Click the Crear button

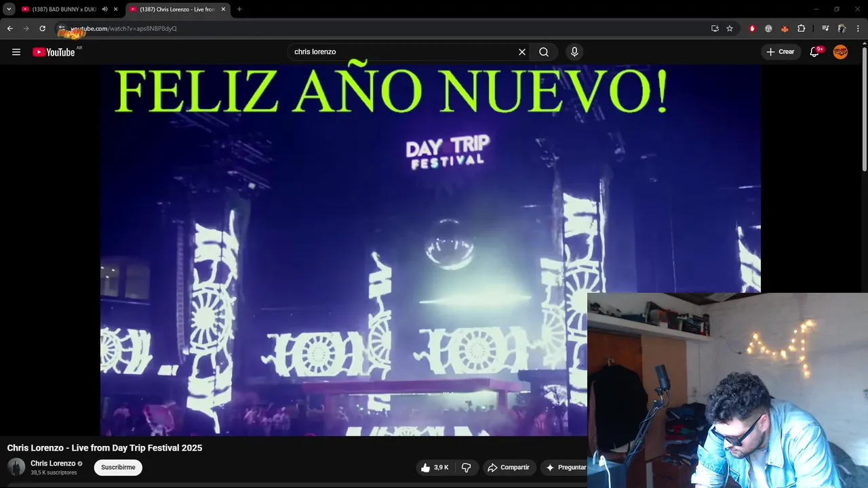coord(781,52)
